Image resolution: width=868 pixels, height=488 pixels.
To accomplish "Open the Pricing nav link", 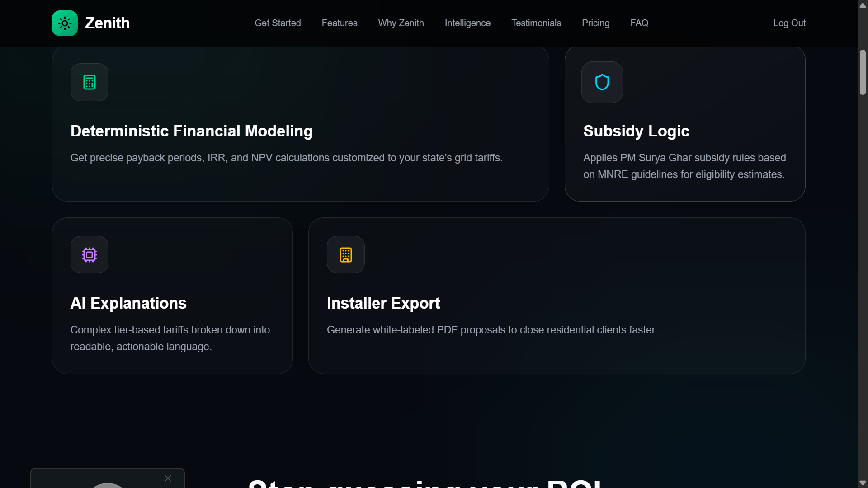I will [x=595, y=23].
